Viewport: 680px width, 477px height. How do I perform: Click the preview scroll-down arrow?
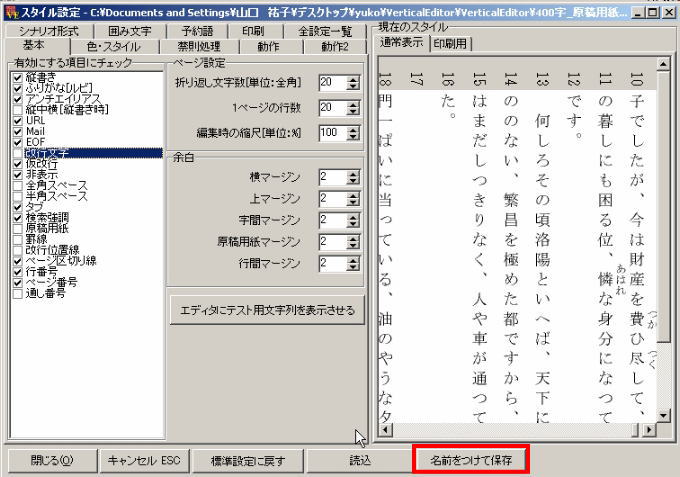click(664, 415)
